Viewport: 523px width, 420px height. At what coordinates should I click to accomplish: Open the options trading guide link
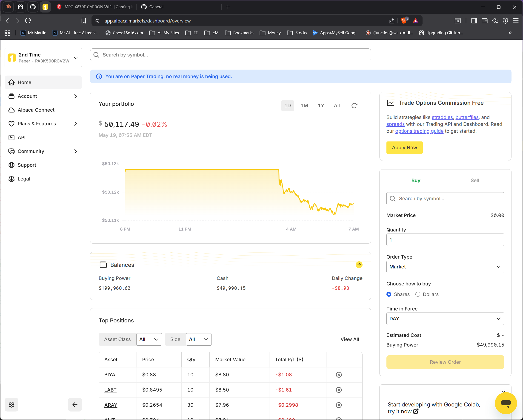(419, 131)
